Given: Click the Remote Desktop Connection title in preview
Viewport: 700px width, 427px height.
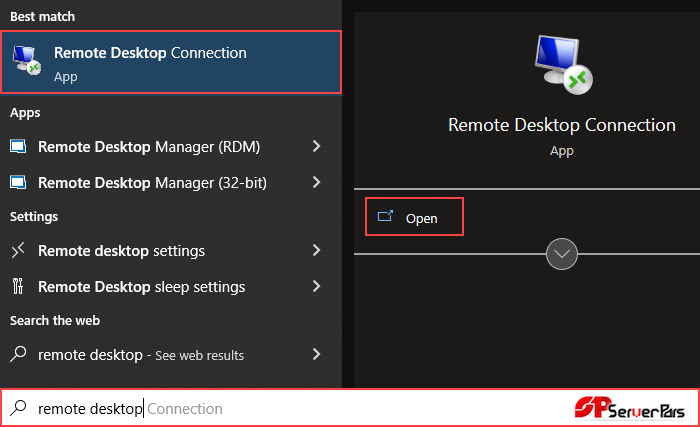Looking at the screenshot, I should pos(562,126).
